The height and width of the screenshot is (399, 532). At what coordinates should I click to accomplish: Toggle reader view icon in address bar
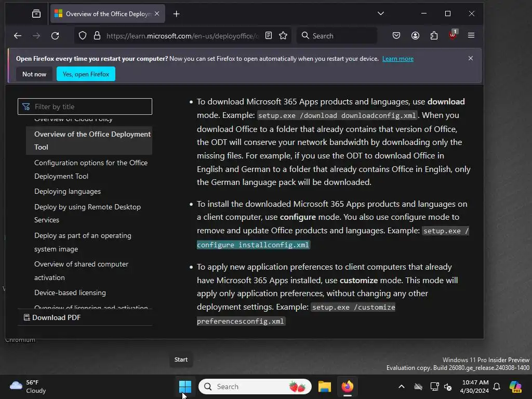coord(269,36)
